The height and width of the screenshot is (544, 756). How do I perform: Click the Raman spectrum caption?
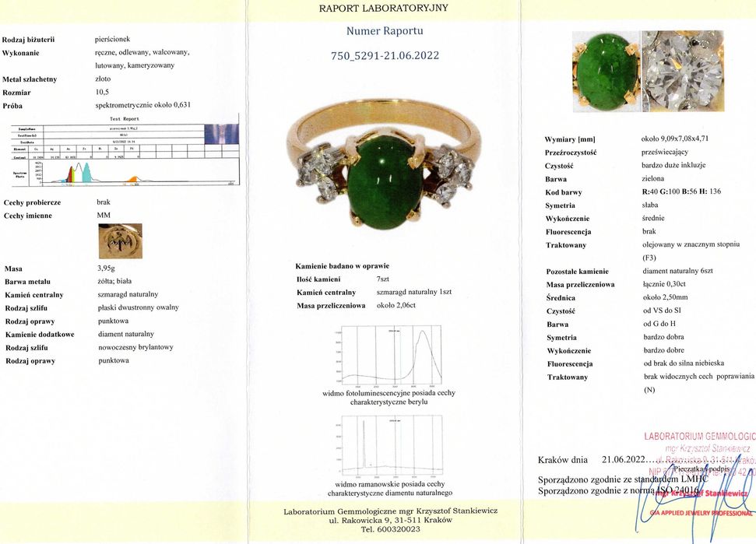(x=389, y=488)
